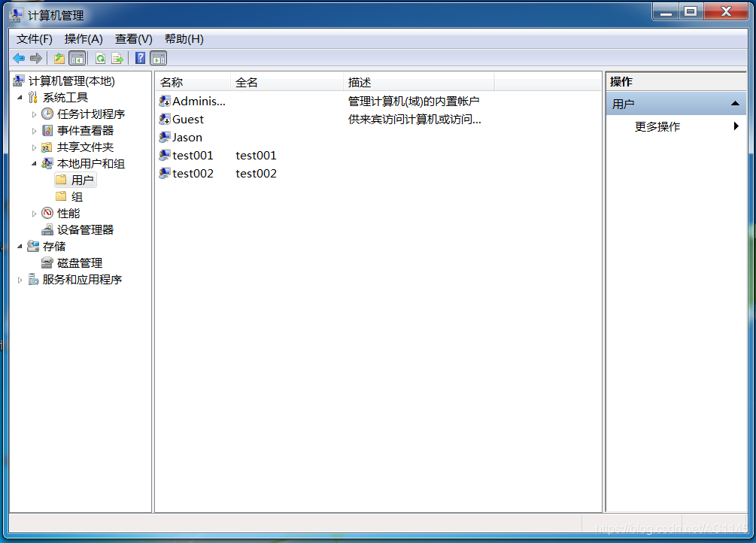
Task: Sort by the 全名 column header
Action: pyautogui.click(x=287, y=83)
